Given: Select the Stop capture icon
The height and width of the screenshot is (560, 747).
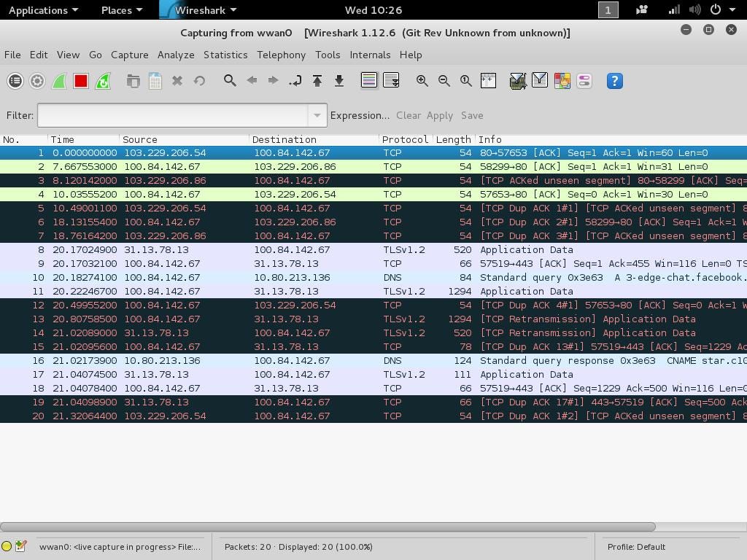Looking at the screenshot, I should [x=81, y=80].
